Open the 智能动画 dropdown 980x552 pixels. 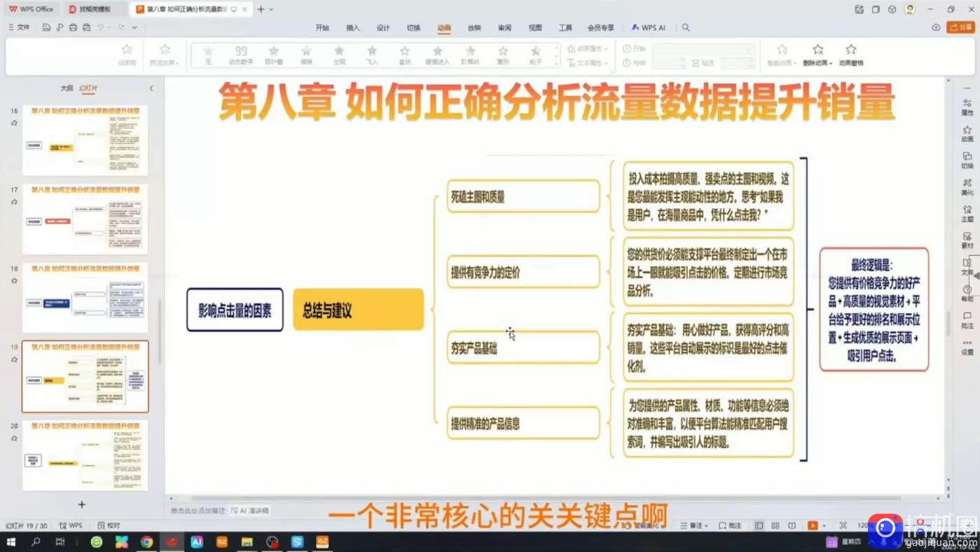point(782,55)
